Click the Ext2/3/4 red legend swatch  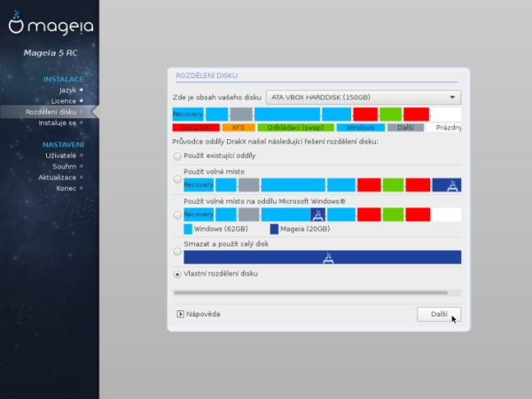pos(196,128)
